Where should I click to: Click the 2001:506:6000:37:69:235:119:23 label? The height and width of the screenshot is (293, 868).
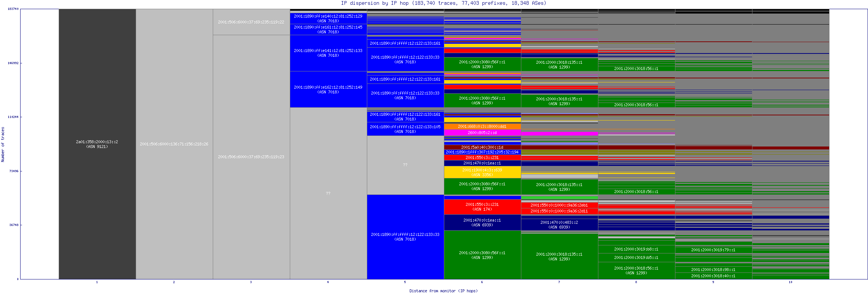(x=251, y=157)
